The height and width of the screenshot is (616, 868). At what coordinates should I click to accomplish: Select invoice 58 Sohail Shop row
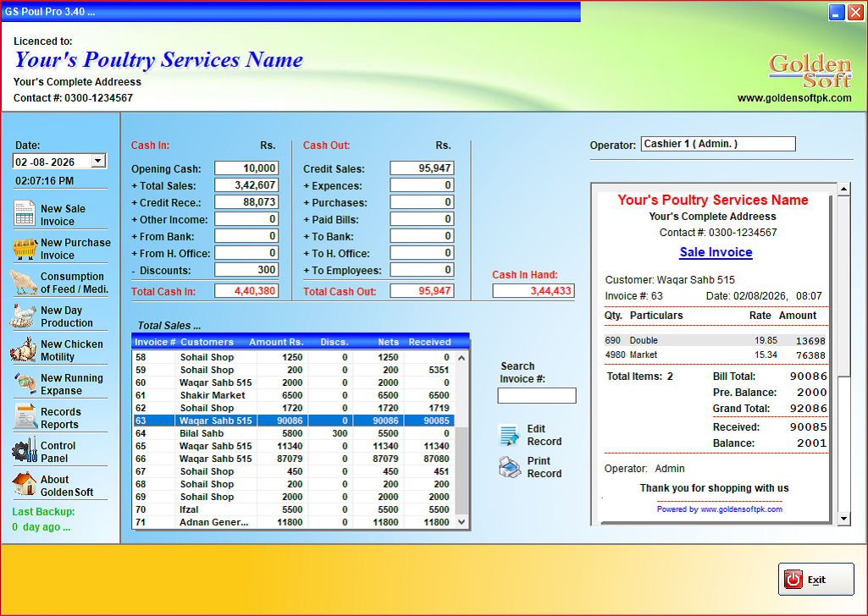click(295, 357)
